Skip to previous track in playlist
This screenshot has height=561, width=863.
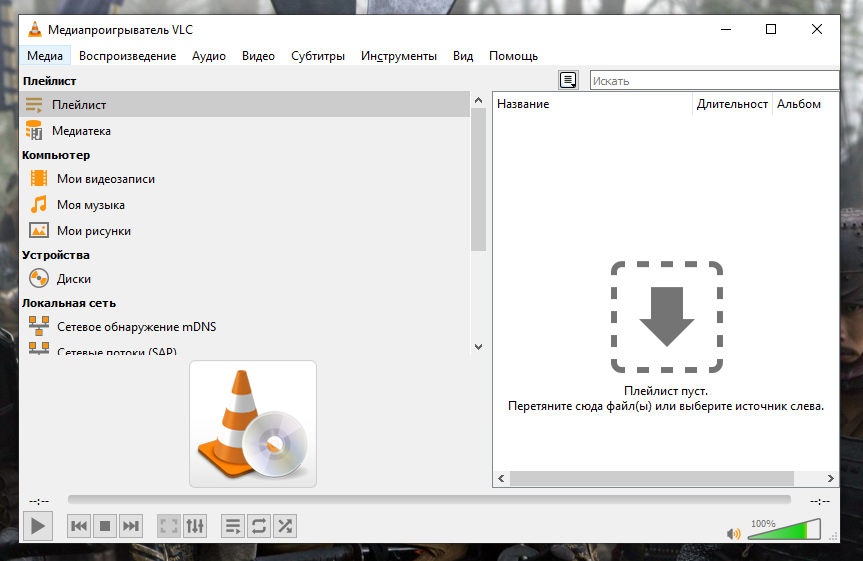point(79,526)
